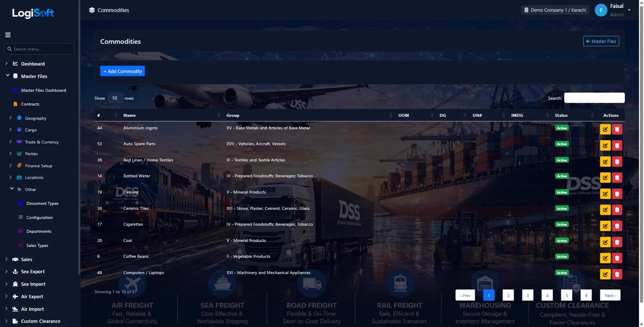Edit the Ceramic Tiles commodity
Viewport: 644px width, 327px height.
click(x=605, y=210)
